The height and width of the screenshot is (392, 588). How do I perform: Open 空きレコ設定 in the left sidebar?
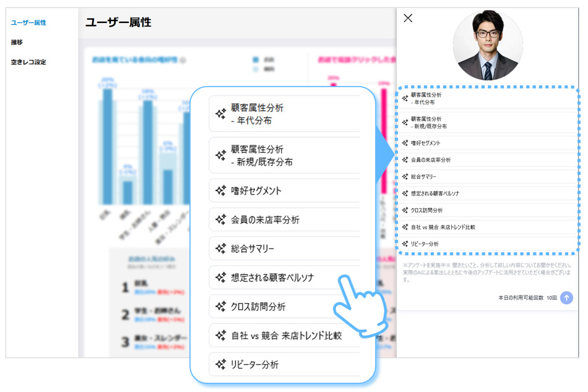click(28, 62)
